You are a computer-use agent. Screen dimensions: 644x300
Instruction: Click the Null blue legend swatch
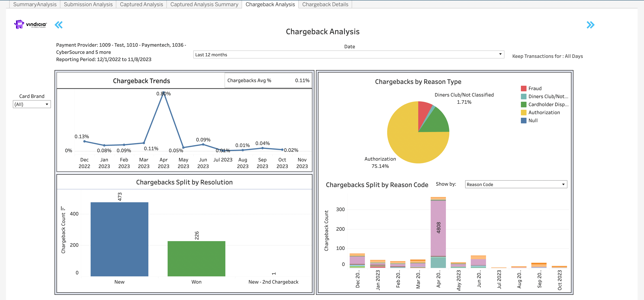pyautogui.click(x=524, y=120)
